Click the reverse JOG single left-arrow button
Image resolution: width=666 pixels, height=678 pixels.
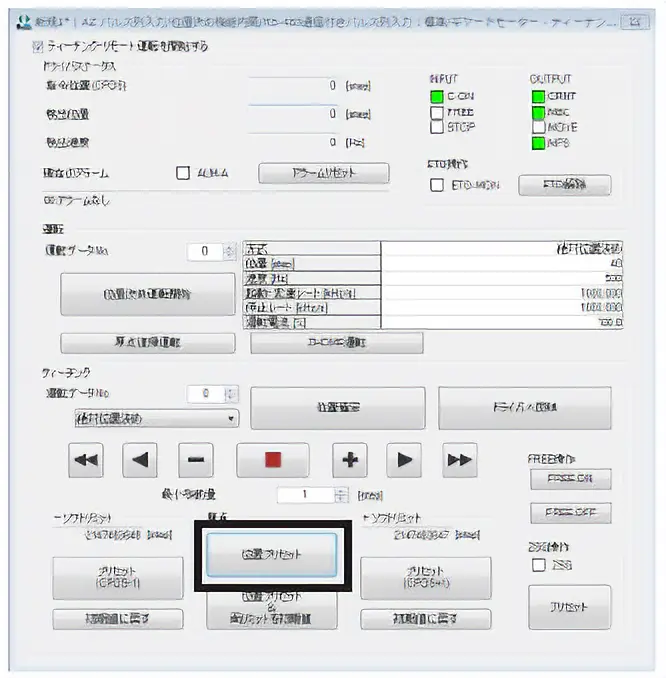(x=140, y=460)
